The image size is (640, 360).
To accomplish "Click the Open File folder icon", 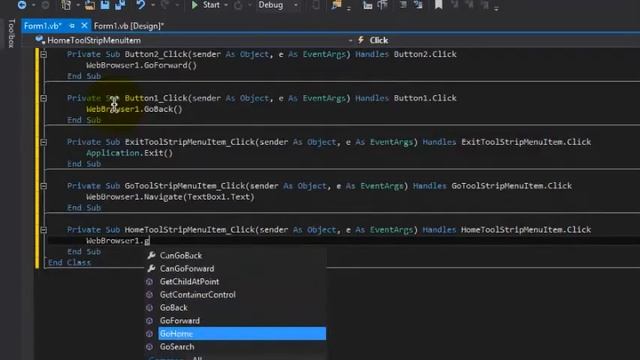I will point(90,5).
